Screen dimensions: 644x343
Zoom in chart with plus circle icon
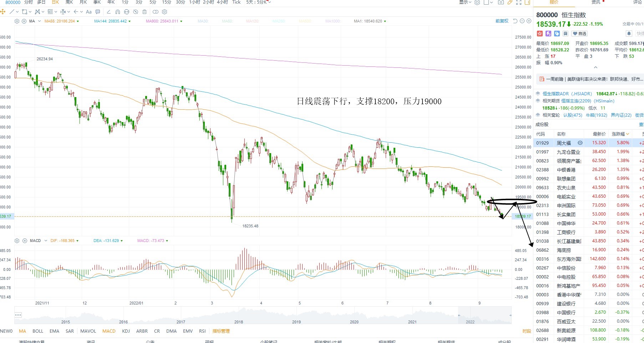[529, 21]
